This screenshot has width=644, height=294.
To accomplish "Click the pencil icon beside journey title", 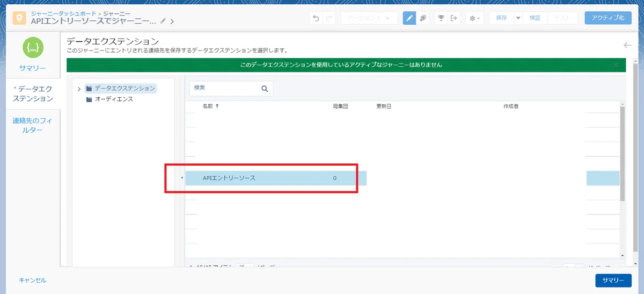I will [x=163, y=21].
